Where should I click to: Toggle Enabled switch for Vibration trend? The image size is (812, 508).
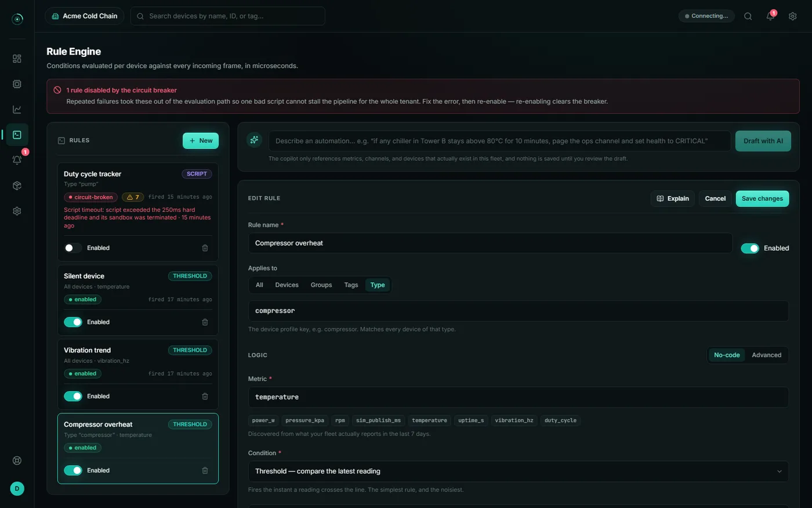tap(73, 397)
